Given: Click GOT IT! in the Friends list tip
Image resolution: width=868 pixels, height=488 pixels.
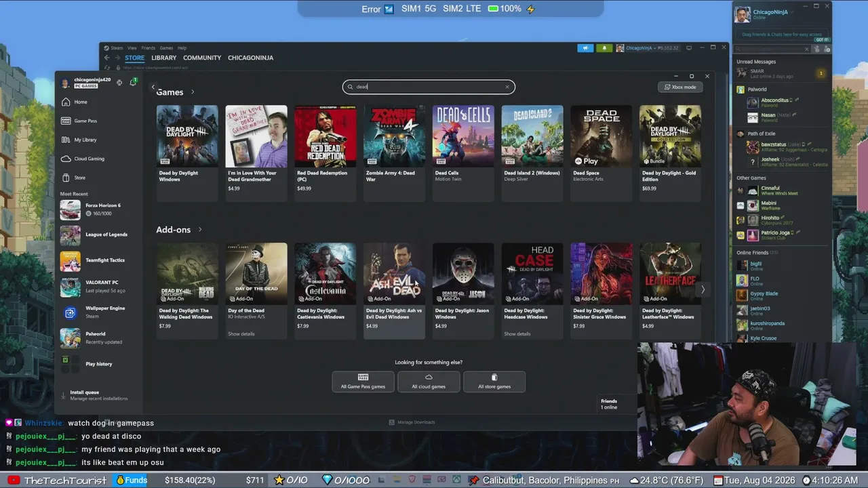Looking at the screenshot, I should [x=822, y=40].
